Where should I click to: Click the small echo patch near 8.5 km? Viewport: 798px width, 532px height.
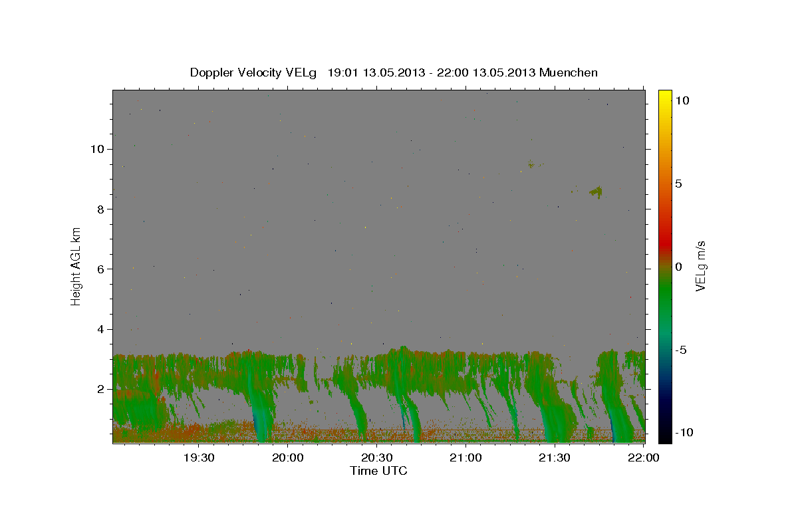point(597,192)
